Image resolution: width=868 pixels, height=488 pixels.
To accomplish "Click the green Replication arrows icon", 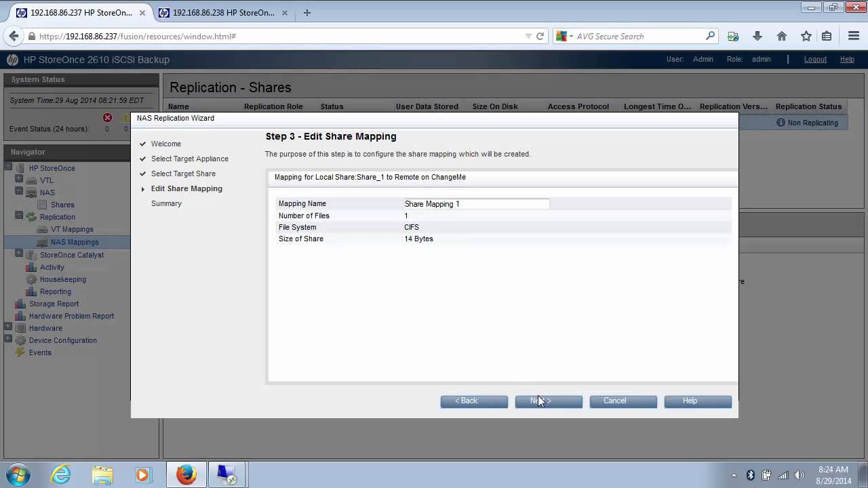I will tap(31, 217).
